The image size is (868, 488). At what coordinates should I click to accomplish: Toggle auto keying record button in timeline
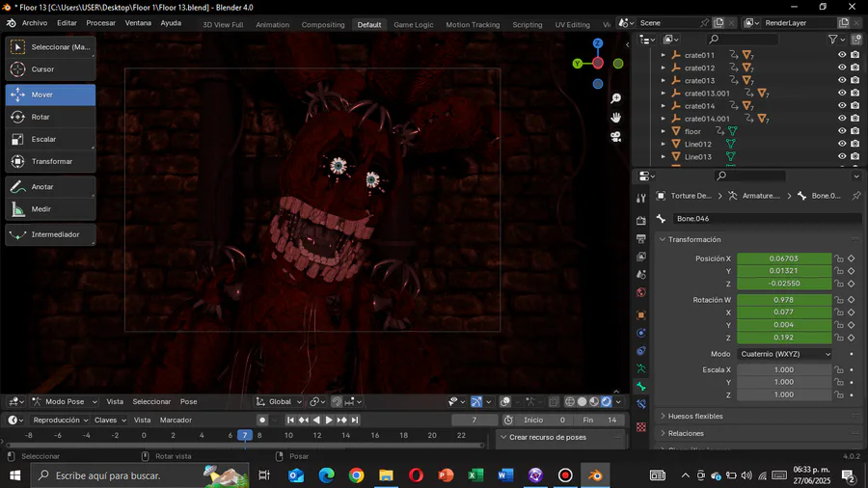[262, 420]
